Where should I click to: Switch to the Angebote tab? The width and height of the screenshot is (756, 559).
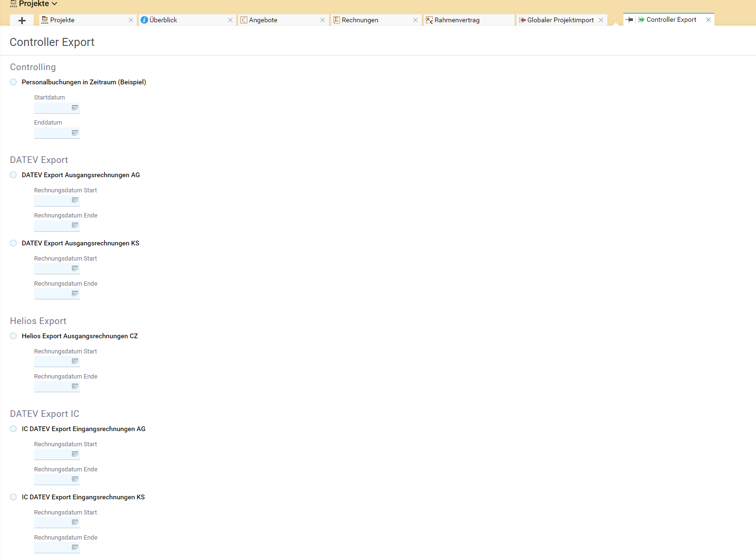pyautogui.click(x=284, y=20)
